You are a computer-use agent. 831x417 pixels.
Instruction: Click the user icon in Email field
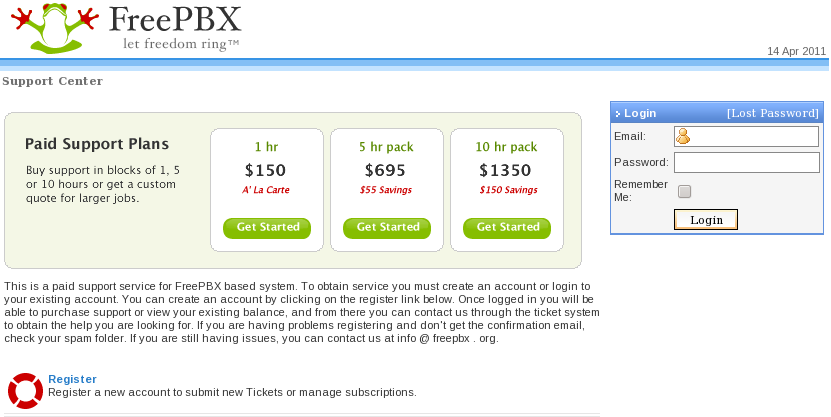tap(683, 136)
